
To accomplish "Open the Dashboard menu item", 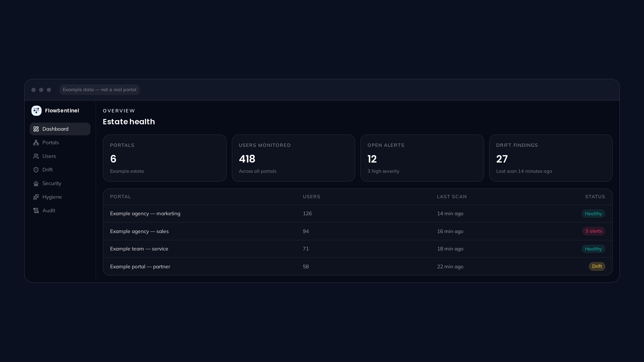I will click(60, 129).
